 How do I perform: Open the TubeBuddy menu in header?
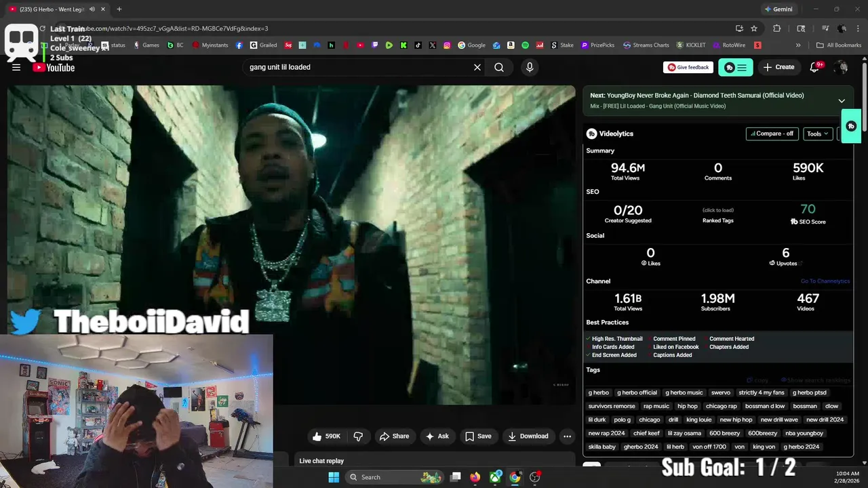tap(736, 67)
